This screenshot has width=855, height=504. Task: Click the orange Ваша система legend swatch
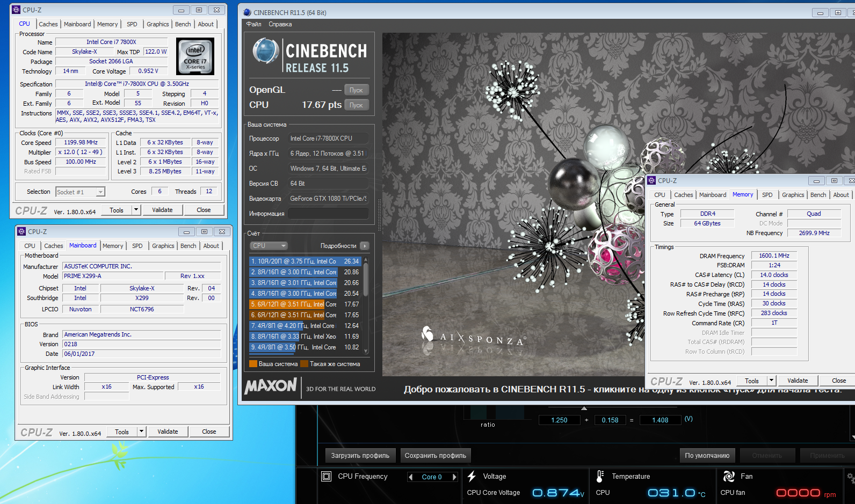tap(253, 364)
